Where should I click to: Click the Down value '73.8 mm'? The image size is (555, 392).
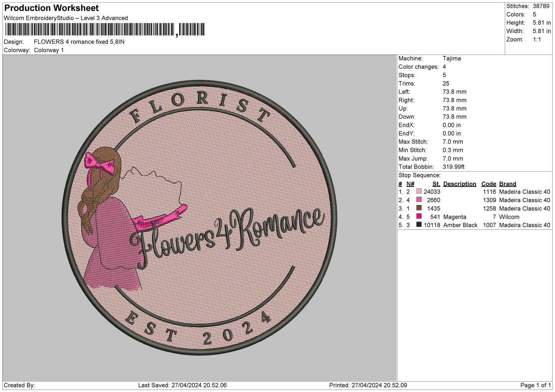[454, 117]
